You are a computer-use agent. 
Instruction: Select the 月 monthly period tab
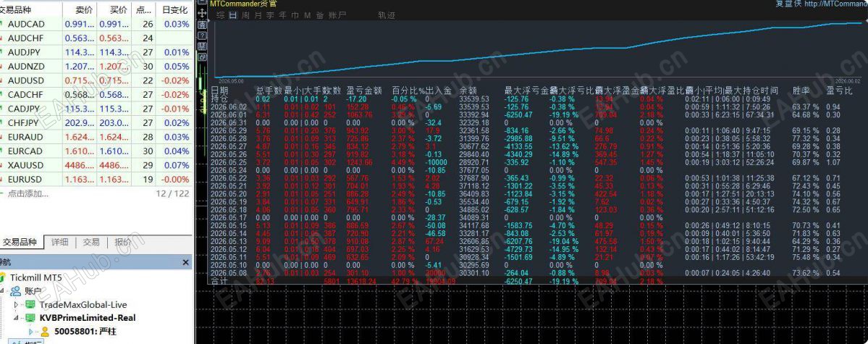point(258,15)
